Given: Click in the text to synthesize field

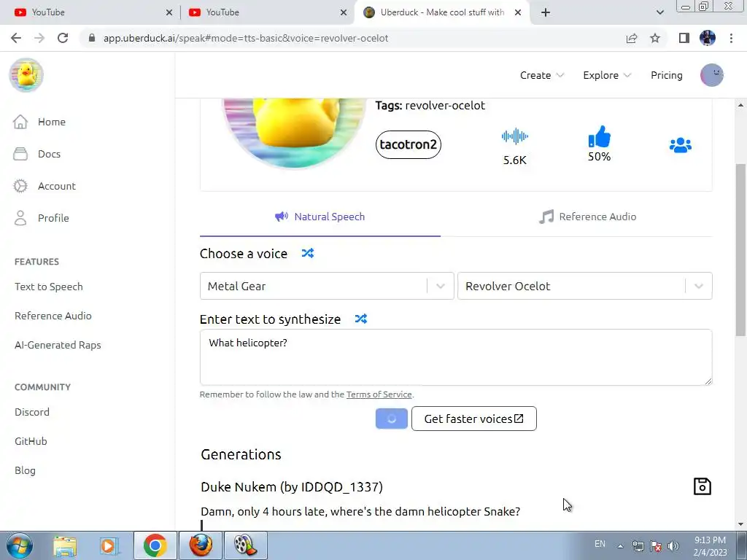Looking at the screenshot, I should tap(456, 357).
